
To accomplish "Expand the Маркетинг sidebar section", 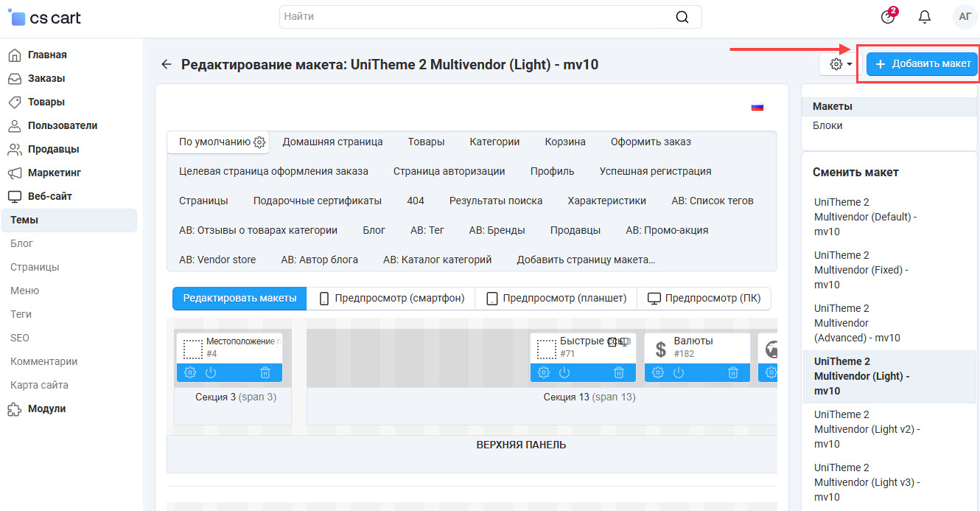I will coord(54,173).
